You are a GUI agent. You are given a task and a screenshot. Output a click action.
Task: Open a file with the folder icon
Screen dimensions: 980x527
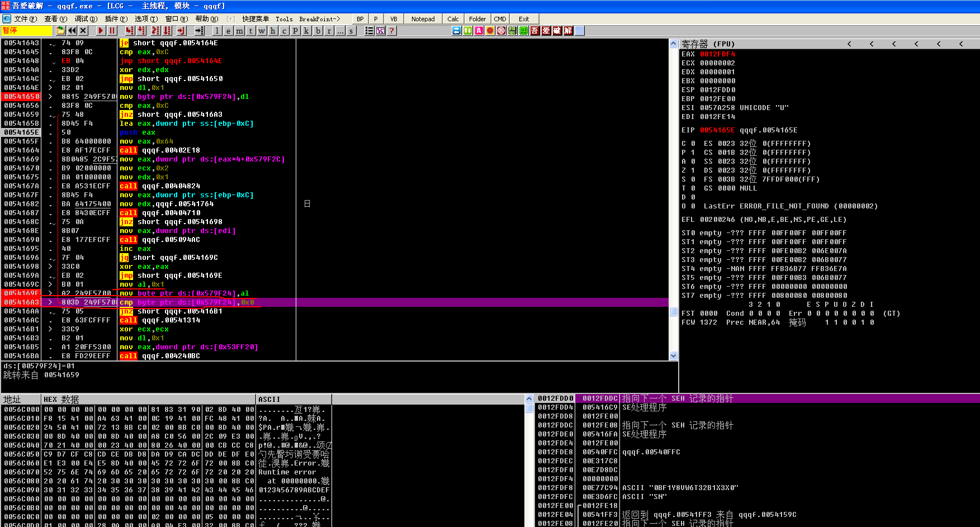click(60, 31)
